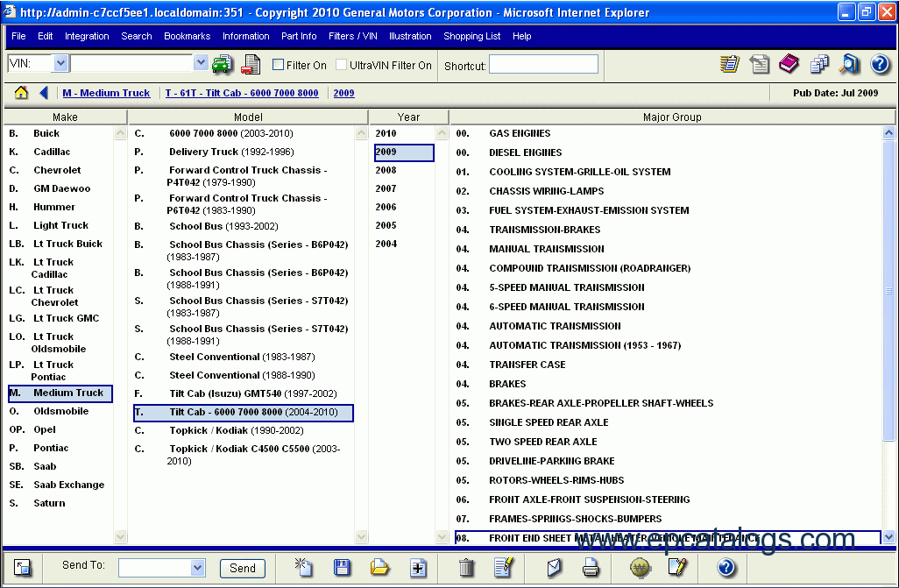The height and width of the screenshot is (588, 899).
Task: Click the help question mark icon at top right
Action: [x=880, y=64]
